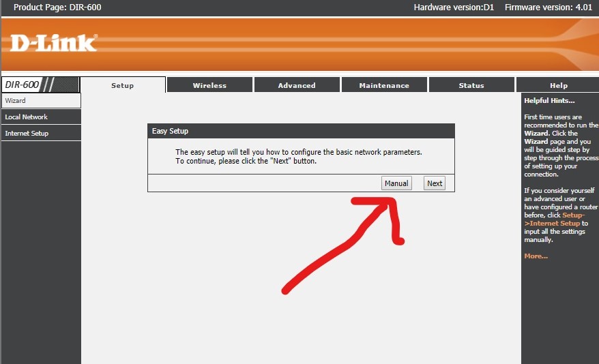Open the Help tab
The image size is (599, 364).
[558, 85]
